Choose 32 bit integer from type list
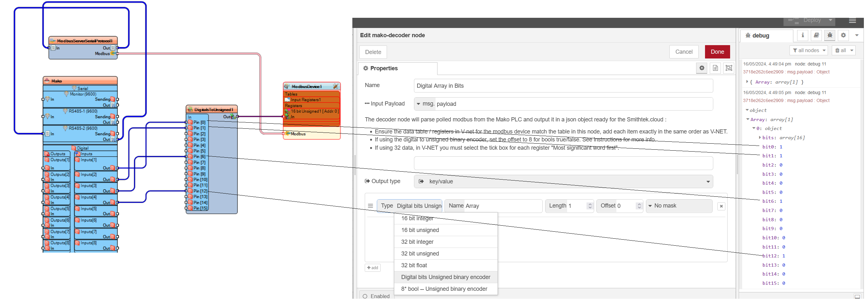 coord(445,242)
